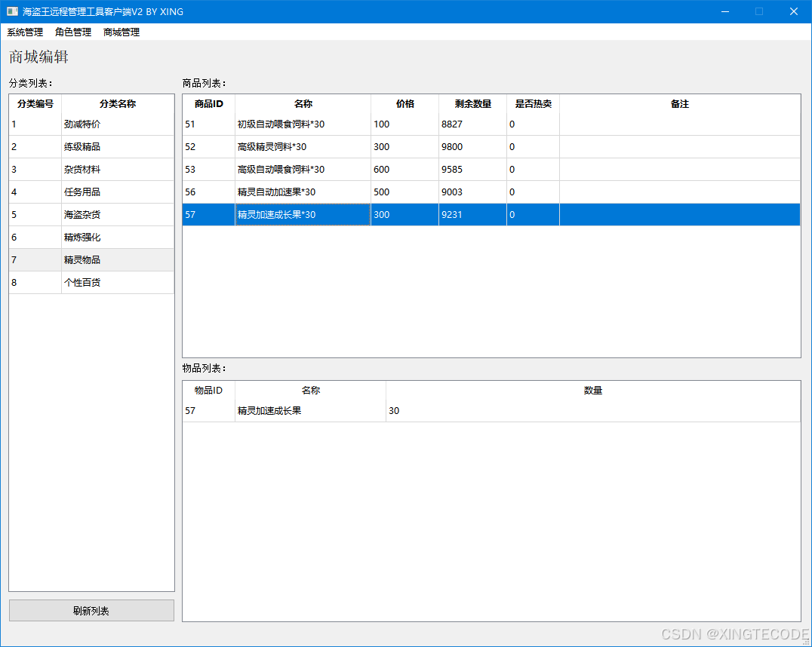Click product ID cell 51
The image size is (812, 647).
[209, 124]
